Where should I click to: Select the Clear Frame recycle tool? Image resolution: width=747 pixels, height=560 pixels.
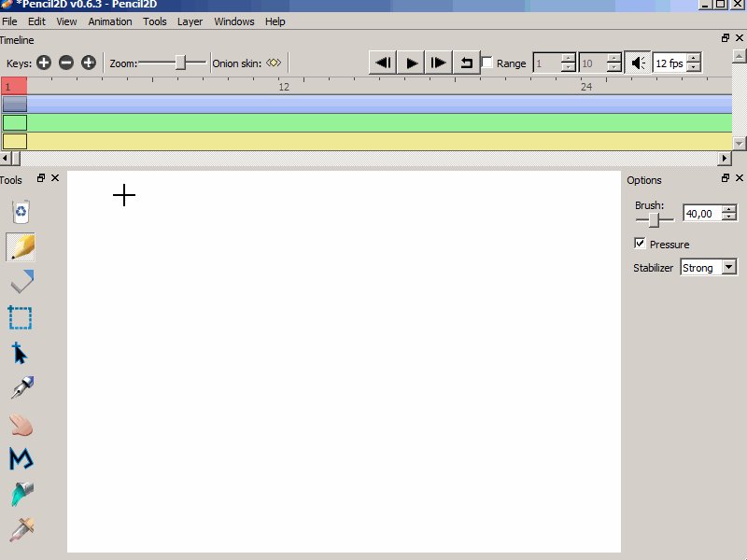click(x=21, y=212)
